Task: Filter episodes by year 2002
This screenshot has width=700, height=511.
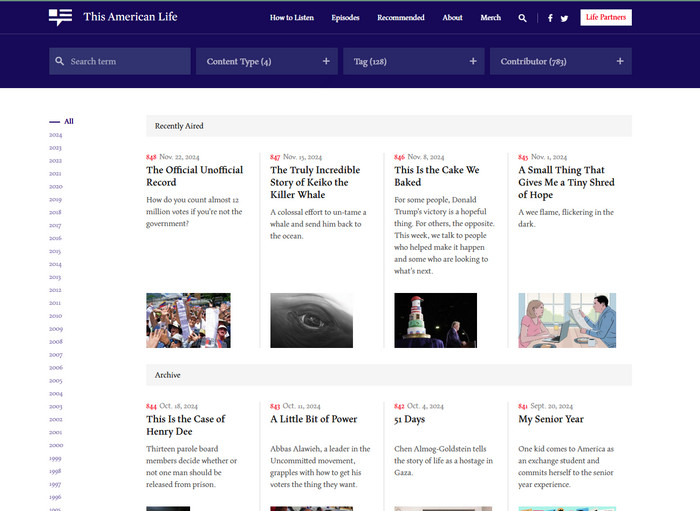Action: 55,420
